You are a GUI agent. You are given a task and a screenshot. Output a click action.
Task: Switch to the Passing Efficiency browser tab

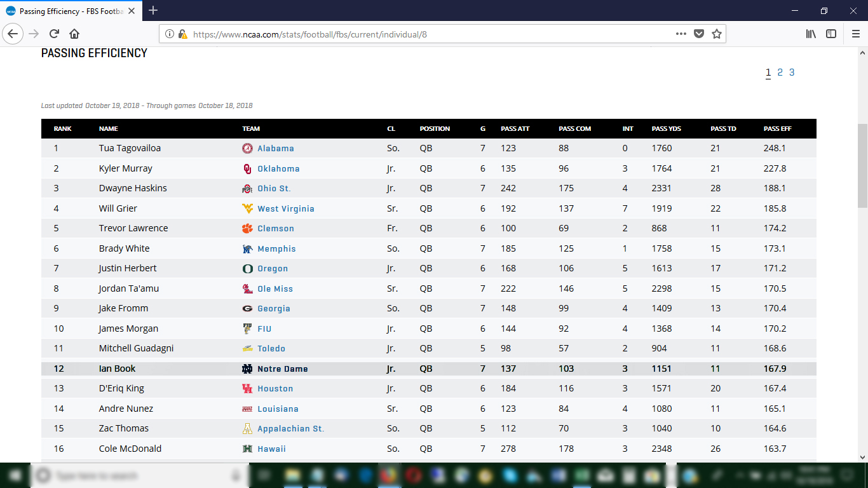click(x=72, y=11)
